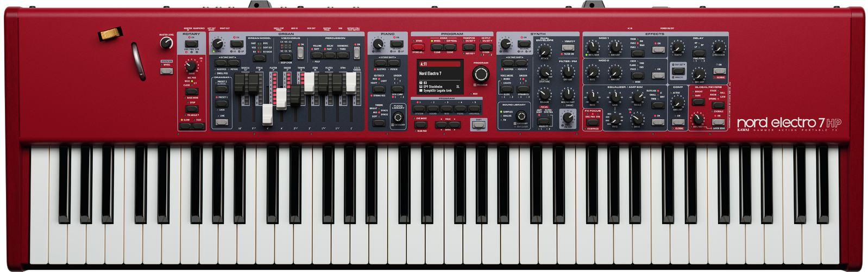Push the Assign Exp Pedal button
Image resolution: width=868 pixels, height=272 pixels.
450,47
